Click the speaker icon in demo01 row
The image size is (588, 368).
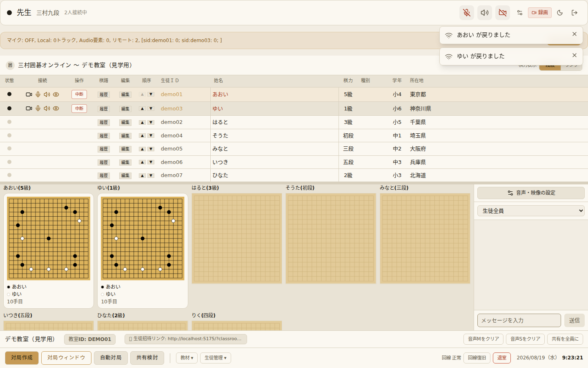(47, 94)
